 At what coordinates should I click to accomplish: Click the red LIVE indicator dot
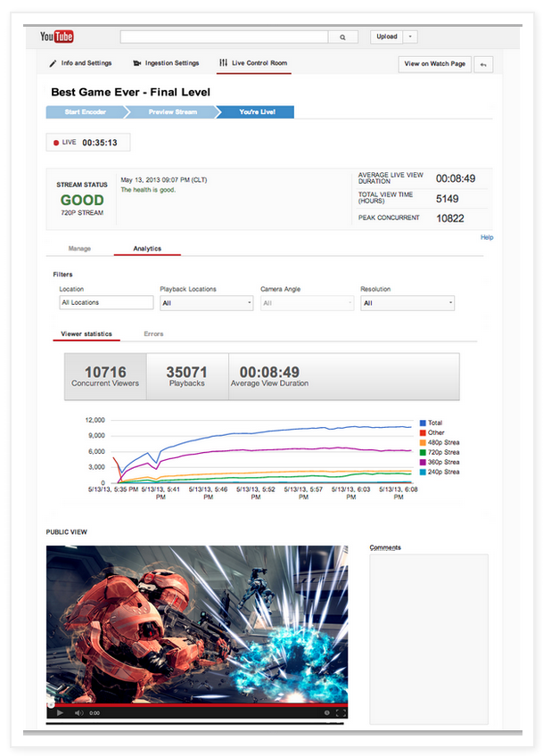[x=56, y=143]
